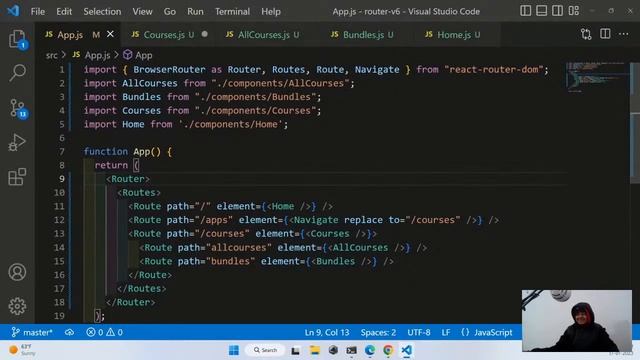640x360 pixels.
Task: Expand the src breadcrumb
Action: 51,55
